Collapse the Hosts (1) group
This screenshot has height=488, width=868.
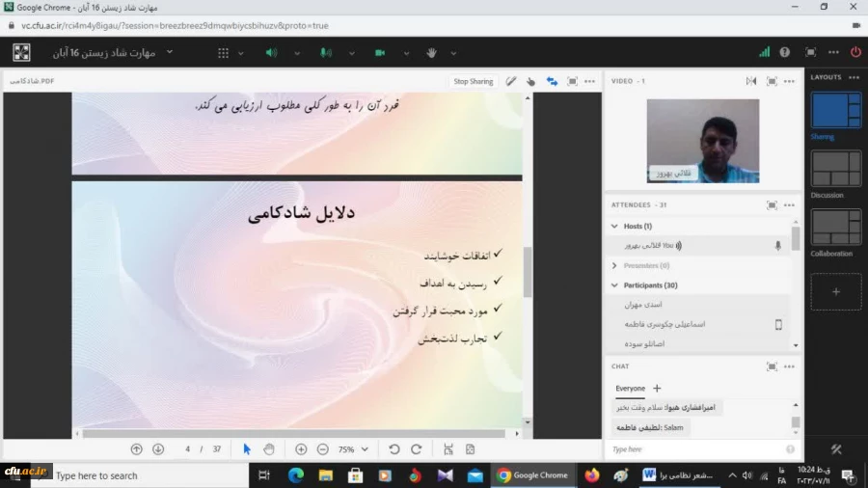click(614, 227)
